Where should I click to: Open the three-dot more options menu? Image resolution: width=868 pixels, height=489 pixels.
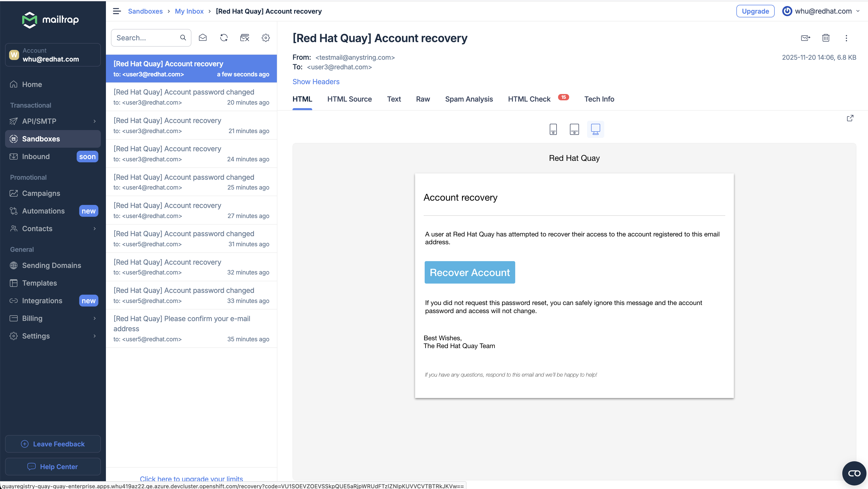[x=846, y=38]
